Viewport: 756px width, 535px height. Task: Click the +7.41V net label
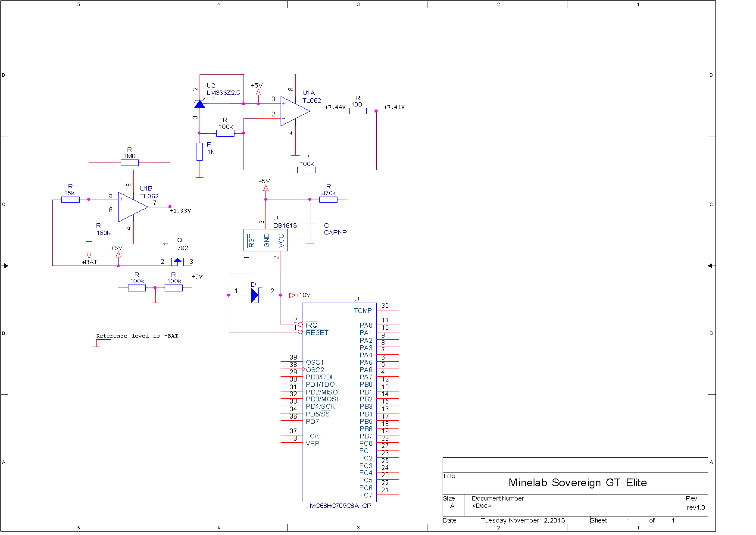pyautogui.click(x=394, y=107)
